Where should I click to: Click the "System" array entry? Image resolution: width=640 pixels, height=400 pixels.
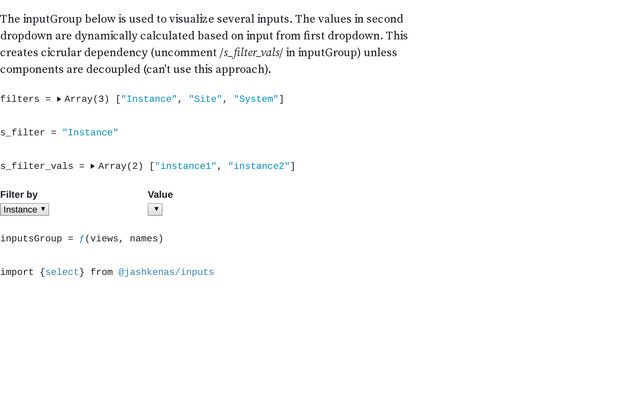(256, 99)
